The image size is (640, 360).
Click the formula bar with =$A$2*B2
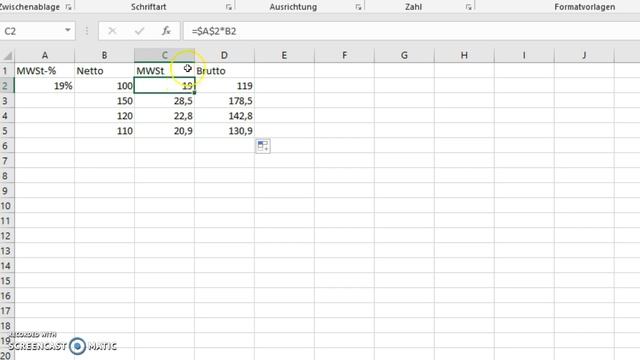coord(411,31)
